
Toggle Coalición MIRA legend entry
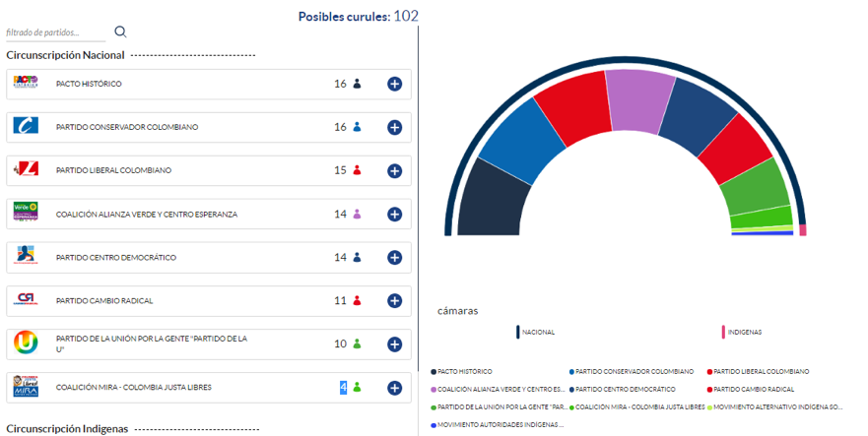click(637, 407)
